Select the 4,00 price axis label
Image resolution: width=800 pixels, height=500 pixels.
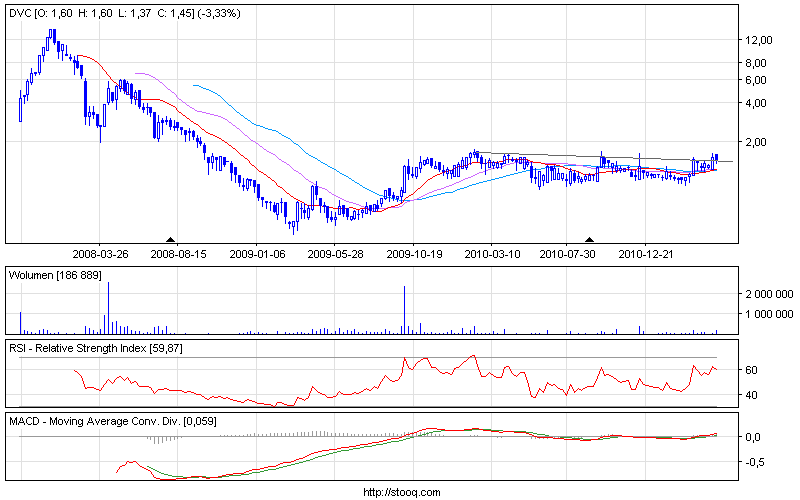760,103
